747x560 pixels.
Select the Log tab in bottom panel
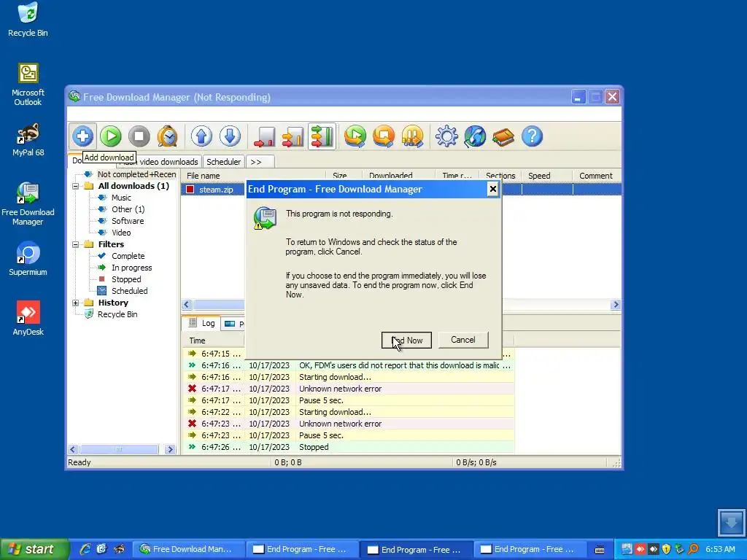coord(201,323)
